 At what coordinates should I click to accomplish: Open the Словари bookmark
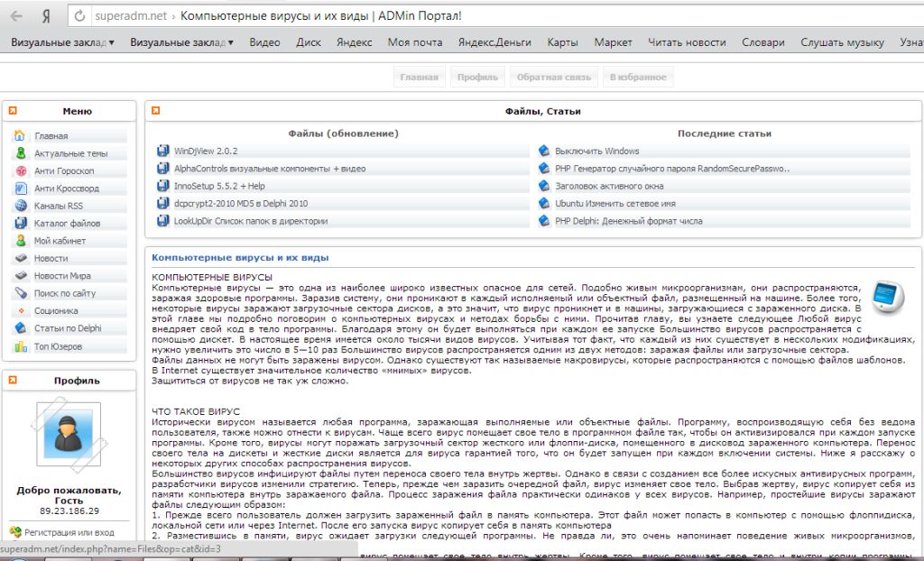(763, 42)
